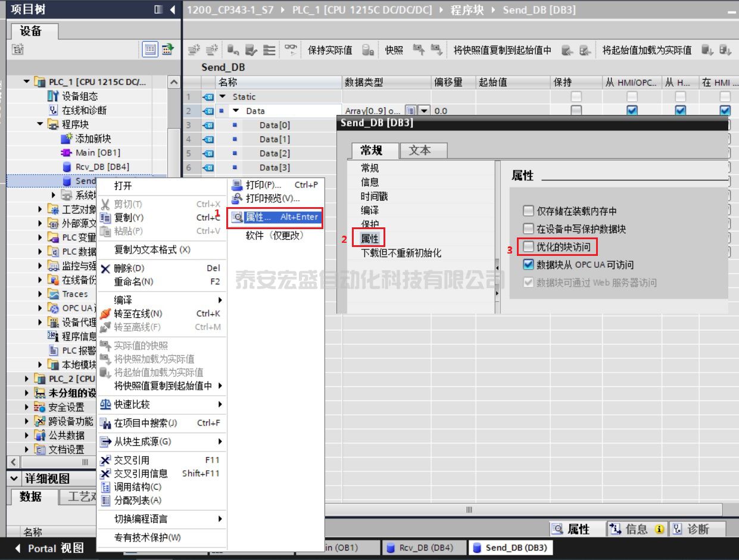Uncheck 数据块从 OPC UA 可访问 checkbox

528,265
